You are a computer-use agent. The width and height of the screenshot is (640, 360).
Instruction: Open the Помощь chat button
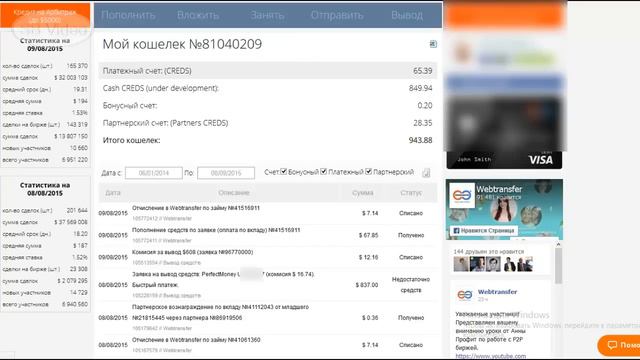[619, 345]
